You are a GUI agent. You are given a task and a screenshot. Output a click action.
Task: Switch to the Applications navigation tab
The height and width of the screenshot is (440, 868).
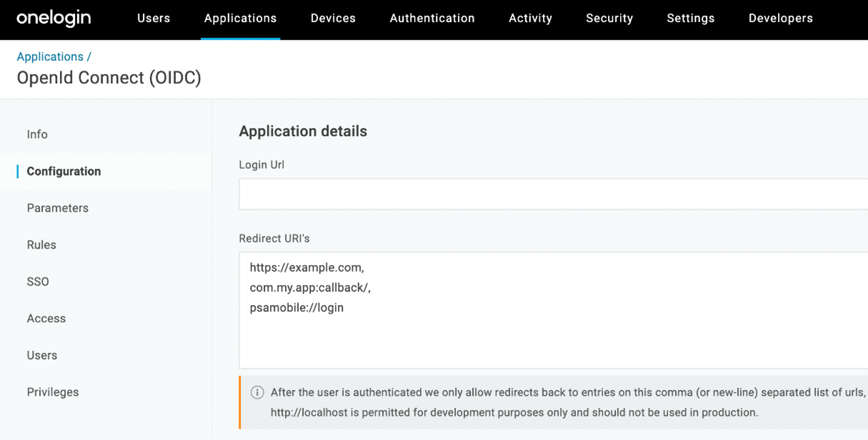tap(240, 19)
